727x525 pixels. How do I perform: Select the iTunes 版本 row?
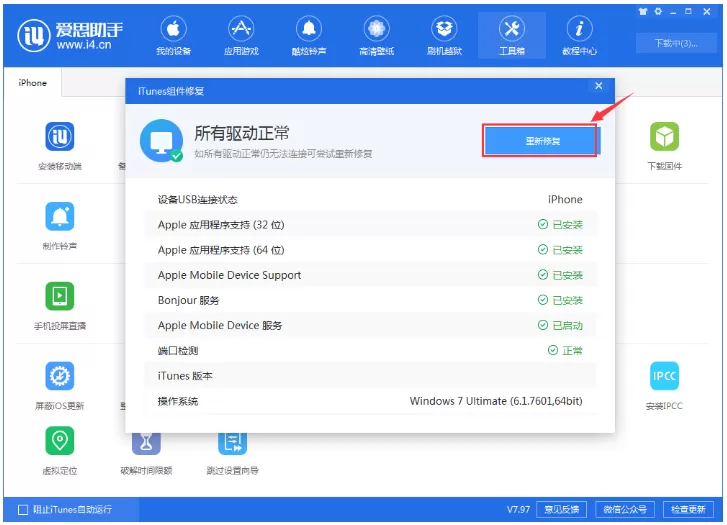coord(370,376)
